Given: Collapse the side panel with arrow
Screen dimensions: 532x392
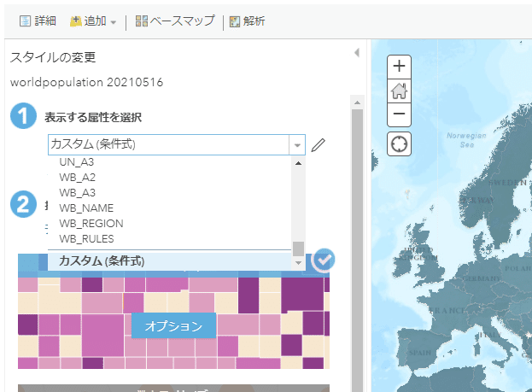Looking at the screenshot, I should coord(357,53).
